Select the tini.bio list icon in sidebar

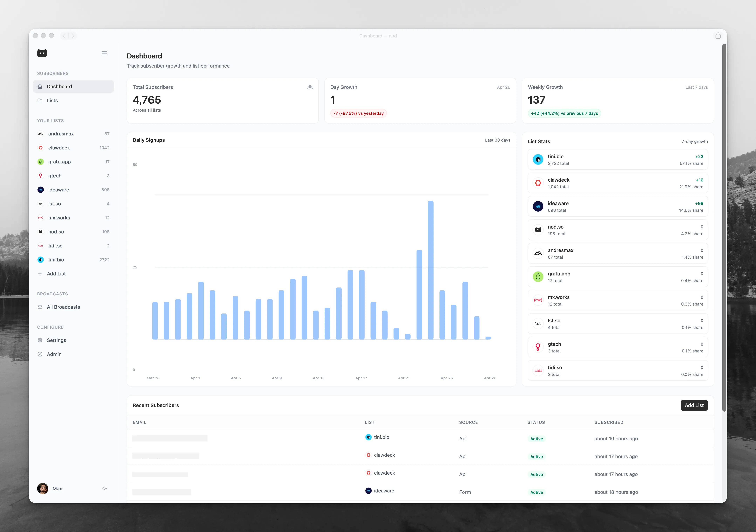(40, 260)
